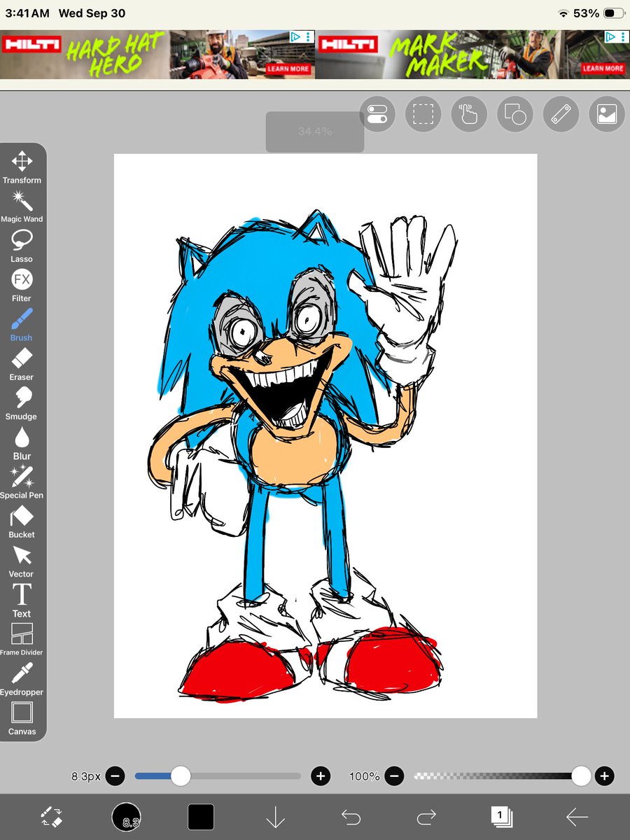
Task: Go back with the left arrow
Action: [x=577, y=816]
